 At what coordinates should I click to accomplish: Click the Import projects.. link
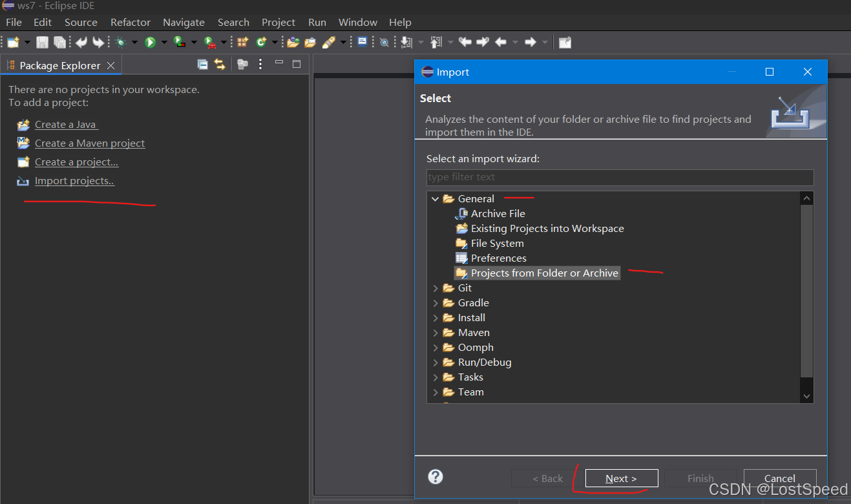(x=74, y=181)
